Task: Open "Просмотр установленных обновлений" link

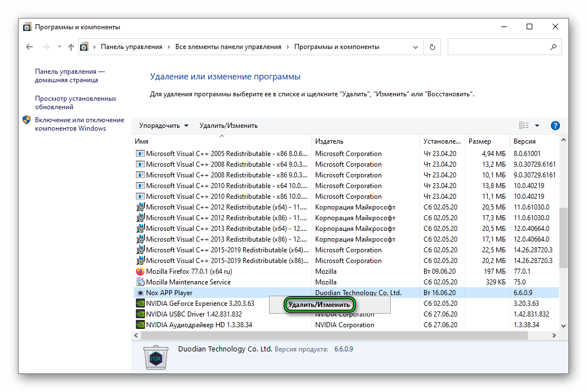Action: [76, 103]
